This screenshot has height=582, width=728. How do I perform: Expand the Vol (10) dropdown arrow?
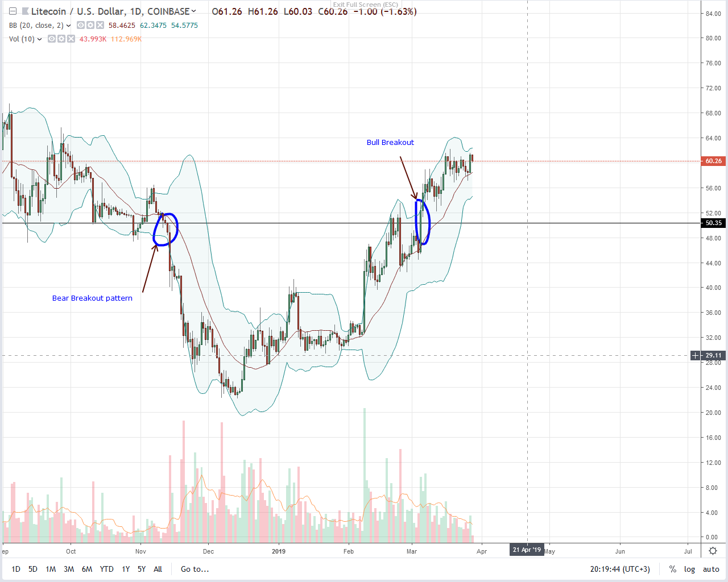point(40,39)
